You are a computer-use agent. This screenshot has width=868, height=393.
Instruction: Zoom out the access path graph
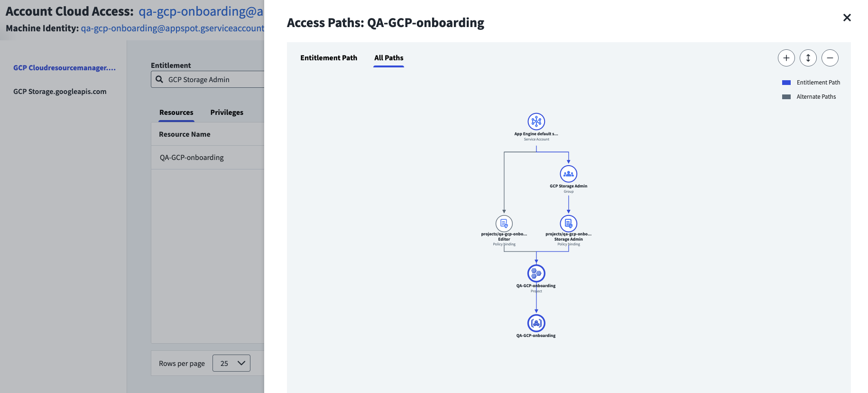tap(830, 58)
